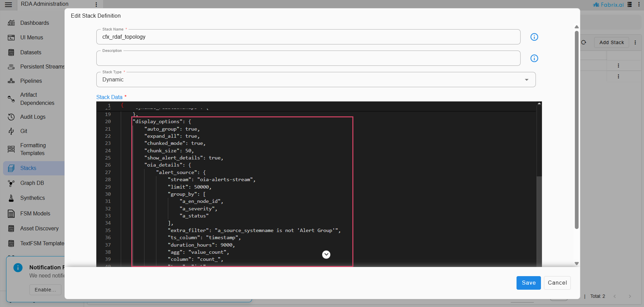Click the scroll-down chevron in code editor
Screen dimensions: 644x307
(326, 254)
